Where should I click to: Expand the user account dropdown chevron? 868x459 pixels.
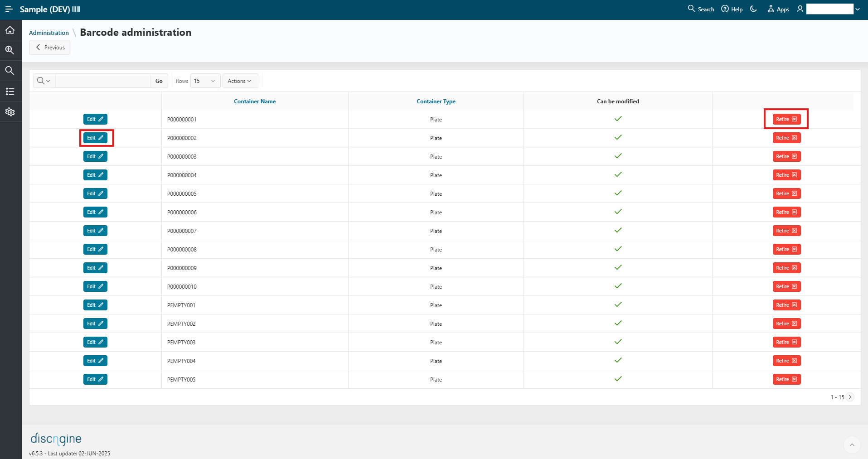[x=858, y=9]
